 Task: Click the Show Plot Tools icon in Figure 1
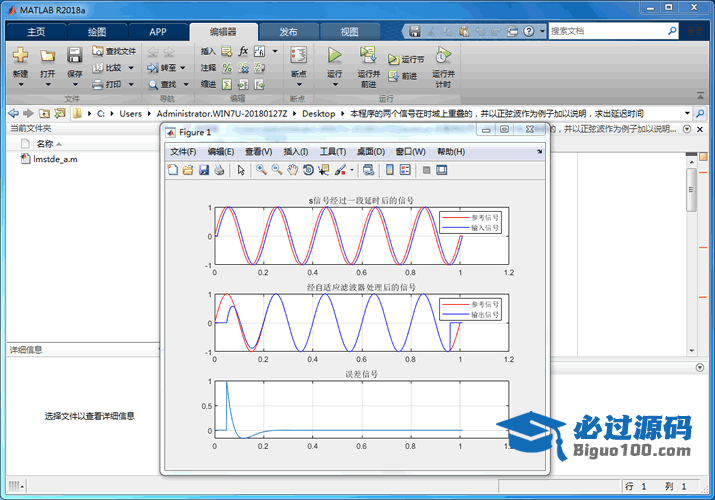(x=441, y=170)
